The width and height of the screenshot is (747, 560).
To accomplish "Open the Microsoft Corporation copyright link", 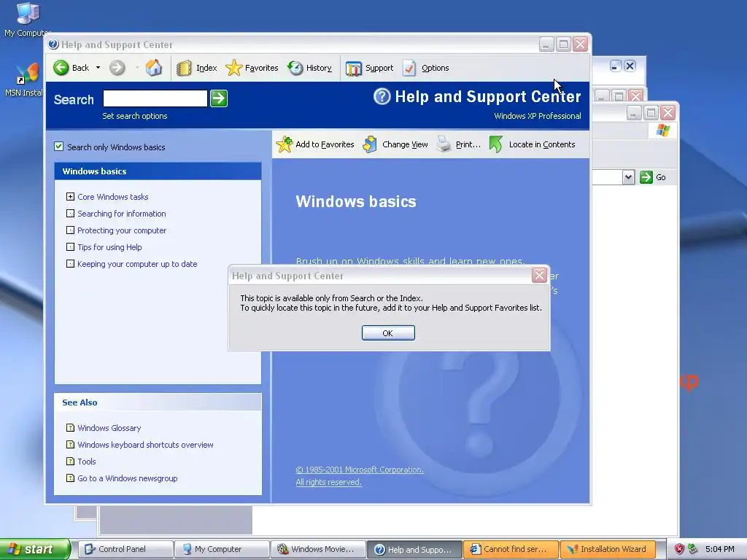I will pos(360,470).
